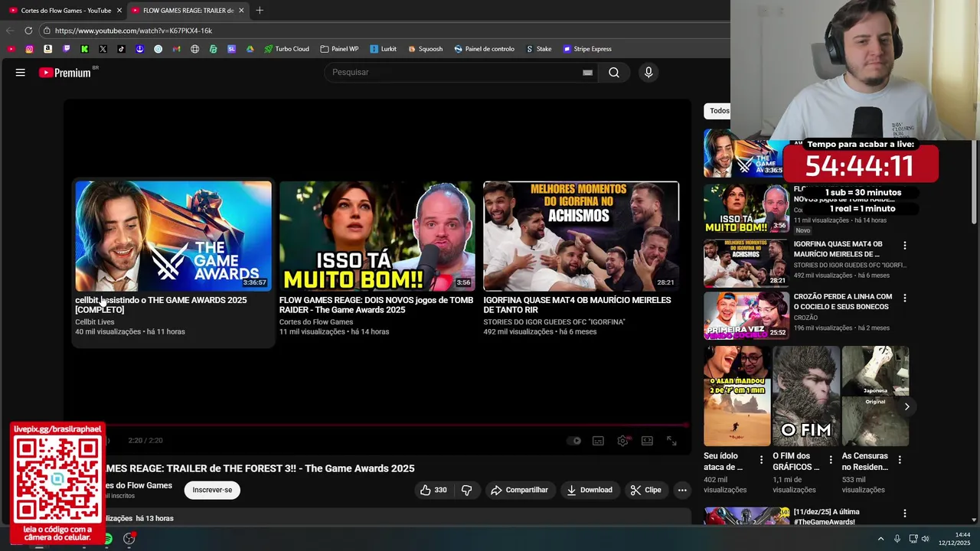Open the Twitch bookmark icon
The image size is (980, 551).
click(x=66, y=49)
